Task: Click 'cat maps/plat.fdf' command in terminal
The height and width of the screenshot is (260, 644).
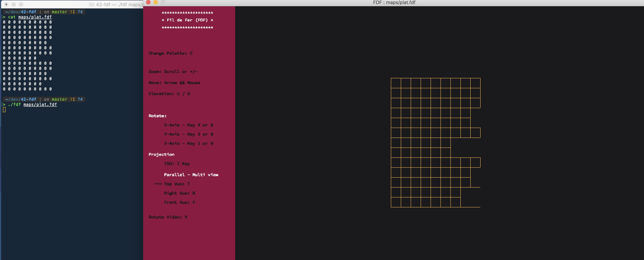Action: [x=30, y=17]
